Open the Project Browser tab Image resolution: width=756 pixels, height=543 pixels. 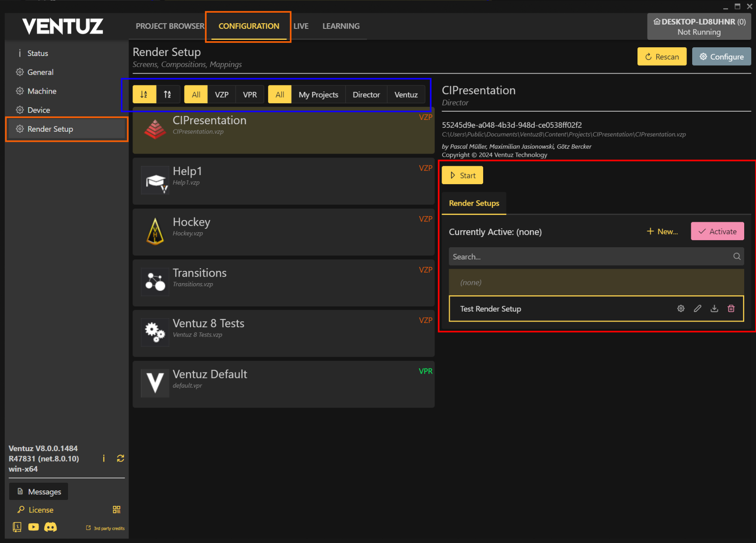tap(170, 26)
